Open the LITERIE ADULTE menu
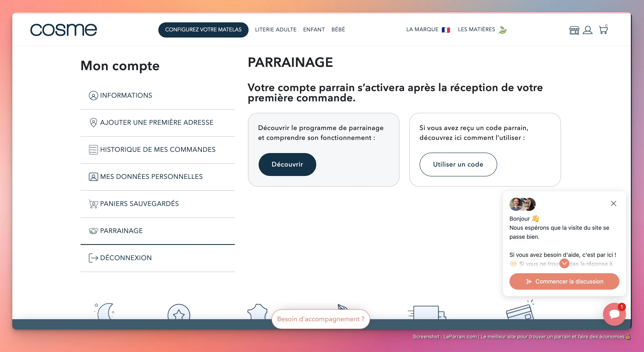 (x=276, y=30)
